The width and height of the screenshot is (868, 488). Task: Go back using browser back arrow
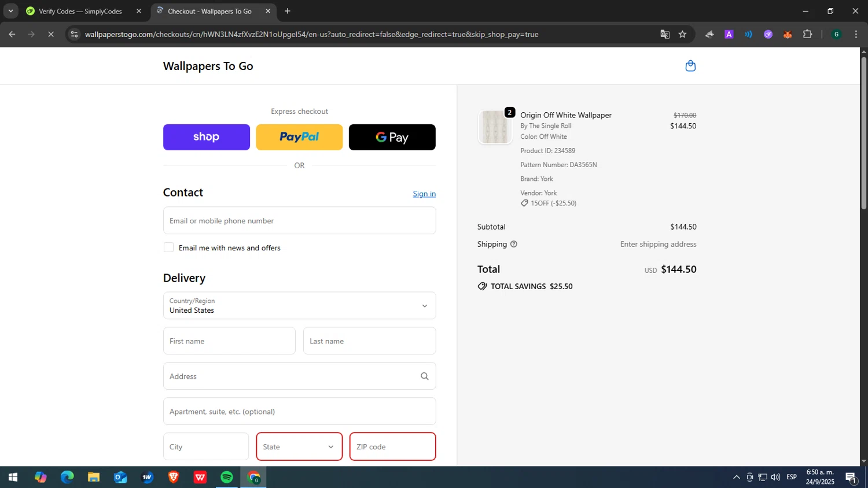pyautogui.click(x=12, y=34)
